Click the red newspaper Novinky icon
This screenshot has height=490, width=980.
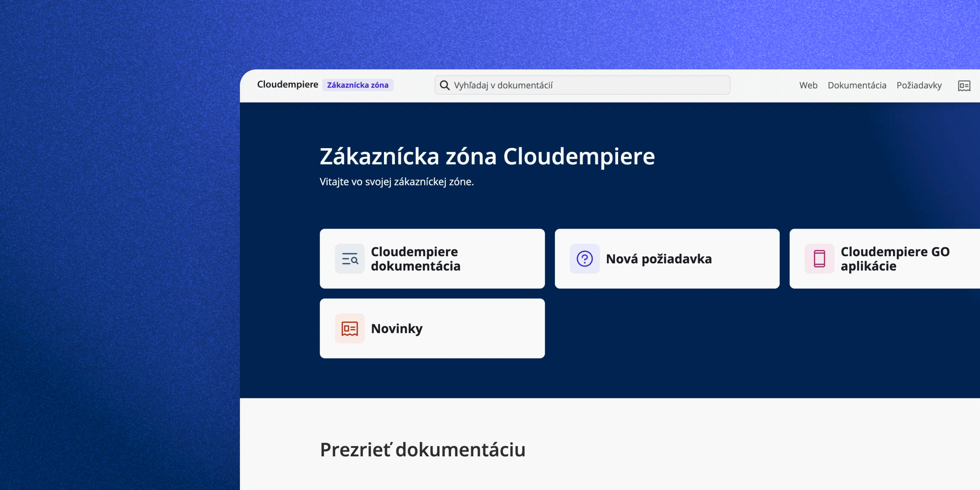coord(350,328)
